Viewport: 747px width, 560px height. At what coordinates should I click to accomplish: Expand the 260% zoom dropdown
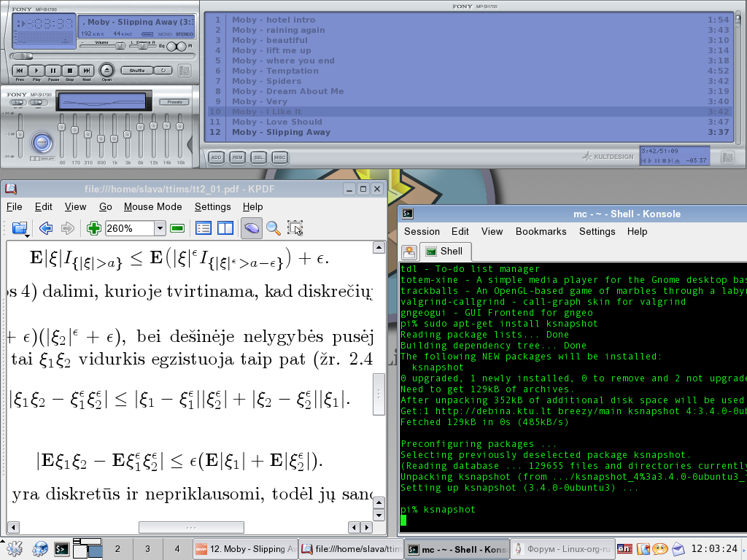pos(160,228)
